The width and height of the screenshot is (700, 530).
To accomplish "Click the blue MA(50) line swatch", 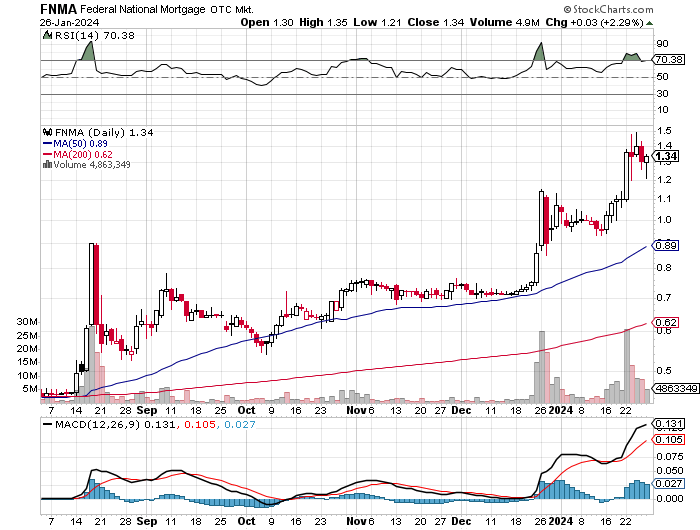I will click(x=47, y=143).
